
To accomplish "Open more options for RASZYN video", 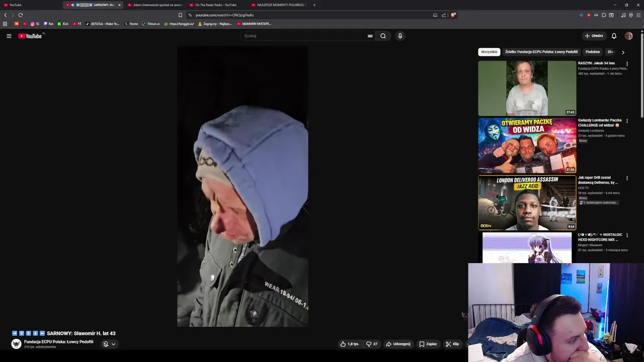I will pyautogui.click(x=627, y=64).
